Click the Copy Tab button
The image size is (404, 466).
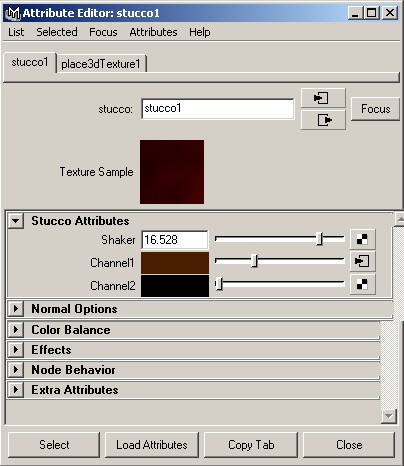point(251,445)
